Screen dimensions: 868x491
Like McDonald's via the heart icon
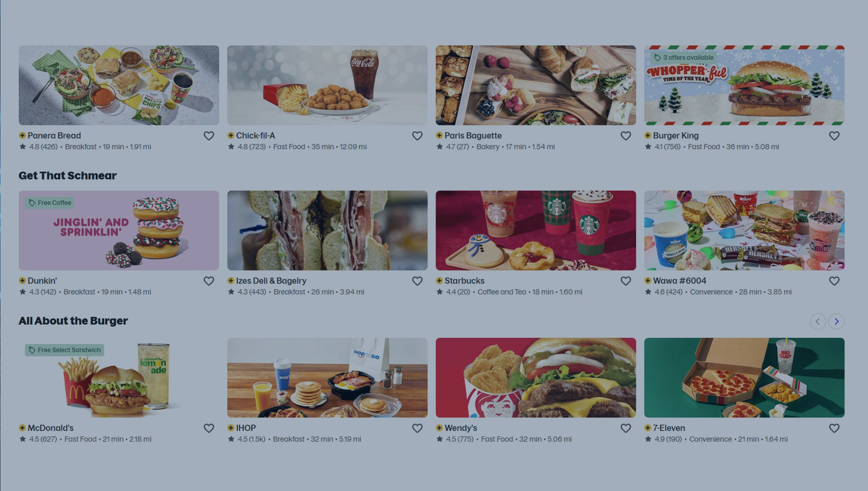[209, 428]
